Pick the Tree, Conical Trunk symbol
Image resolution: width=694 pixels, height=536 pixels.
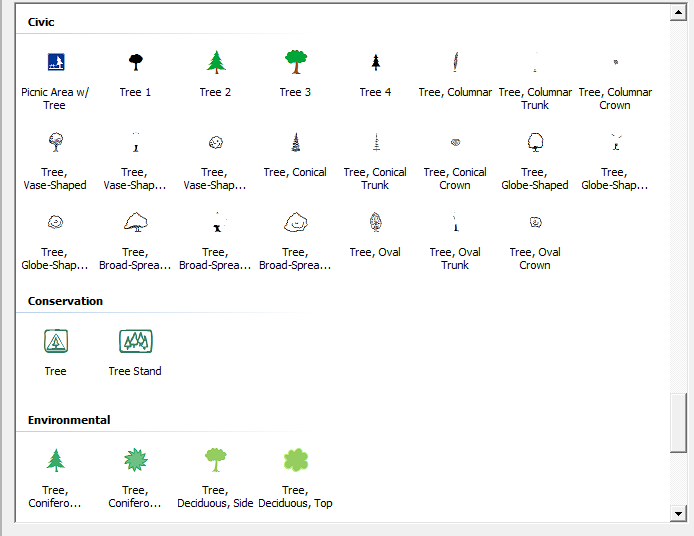pyautogui.click(x=376, y=143)
